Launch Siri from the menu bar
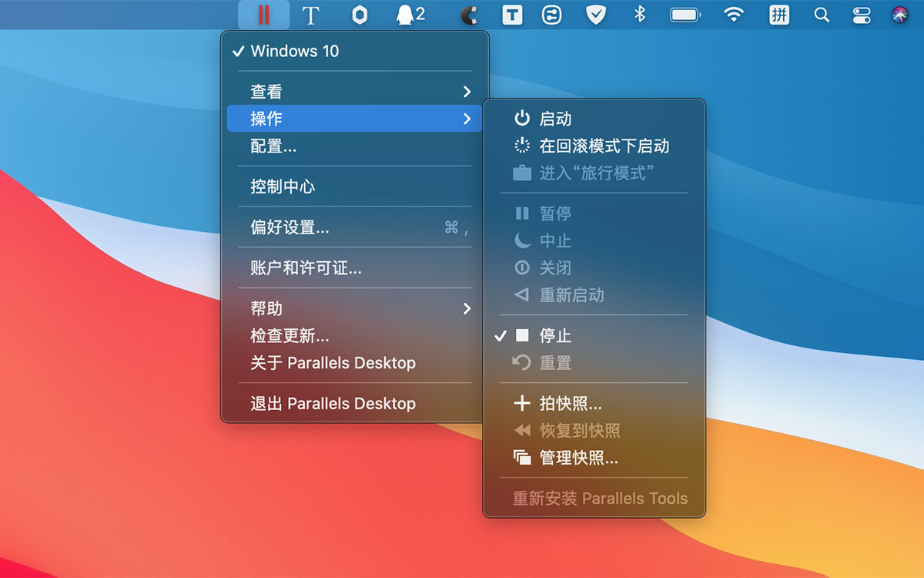Image resolution: width=924 pixels, height=578 pixels. click(x=899, y=15)
